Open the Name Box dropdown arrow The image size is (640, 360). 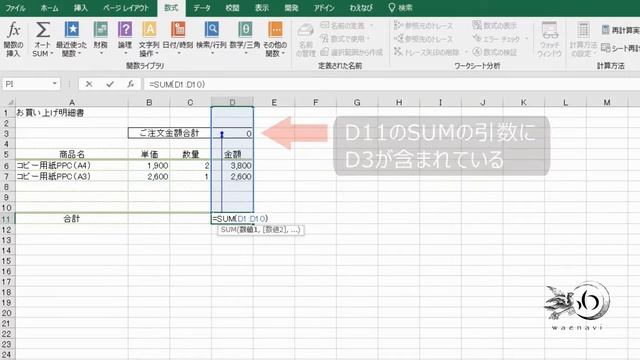tap(54, 84)
